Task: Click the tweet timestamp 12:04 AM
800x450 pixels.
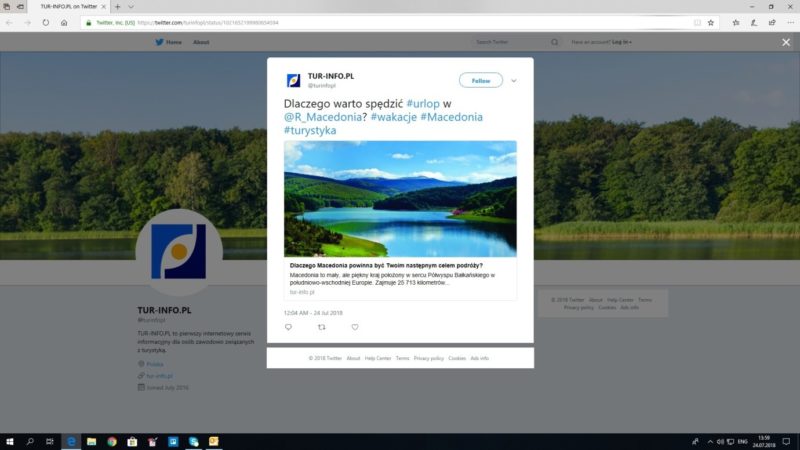Action: pos(313,313)
